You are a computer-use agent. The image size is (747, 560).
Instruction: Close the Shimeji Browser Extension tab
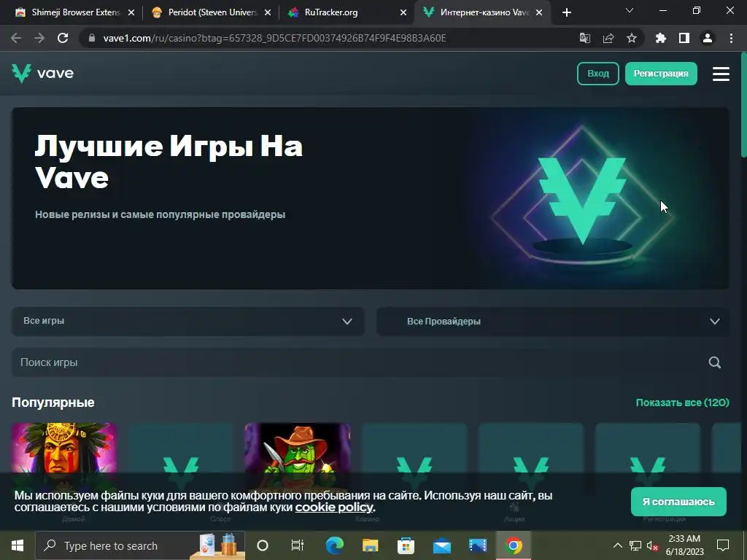click(131, 13)
